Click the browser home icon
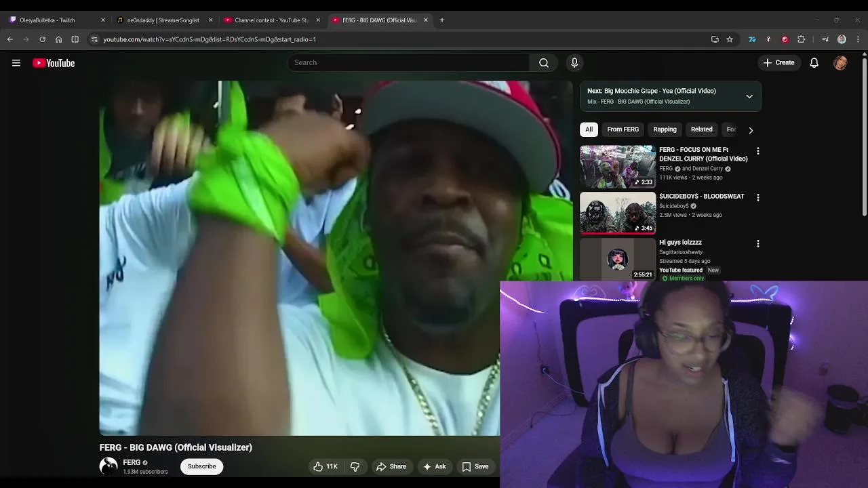This screenshot has height=488, width=868. (x=58, y=39)
